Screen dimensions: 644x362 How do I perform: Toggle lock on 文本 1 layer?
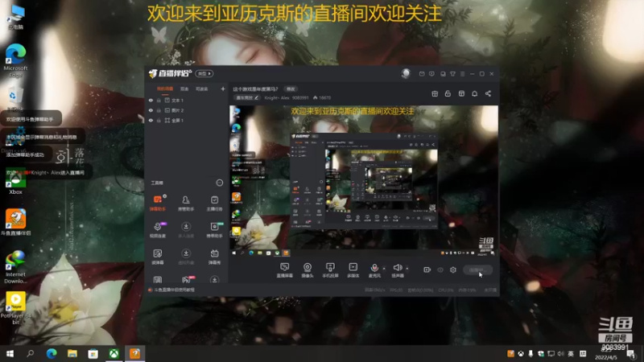tap(159, 100)
